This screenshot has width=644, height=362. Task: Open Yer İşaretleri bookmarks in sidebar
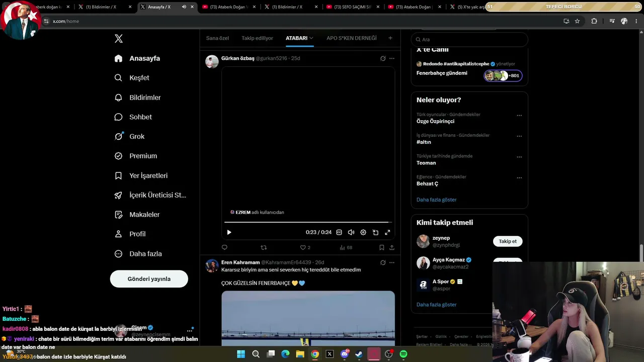tap(141, 175)
